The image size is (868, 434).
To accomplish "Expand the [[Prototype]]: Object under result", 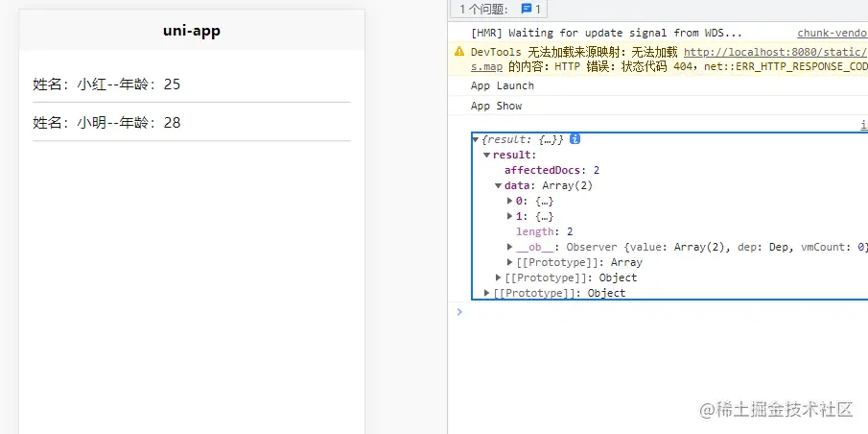I will [x=499, y=277].
